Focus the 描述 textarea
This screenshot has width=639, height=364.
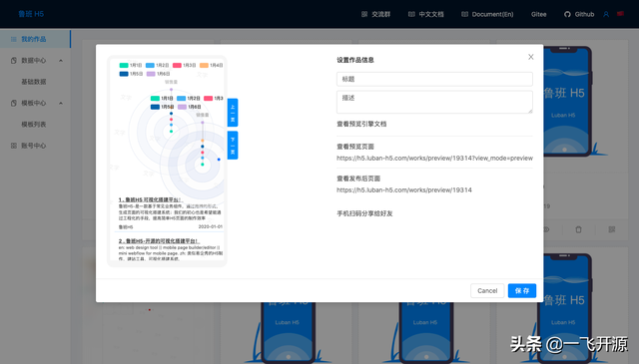pos(434,102)
